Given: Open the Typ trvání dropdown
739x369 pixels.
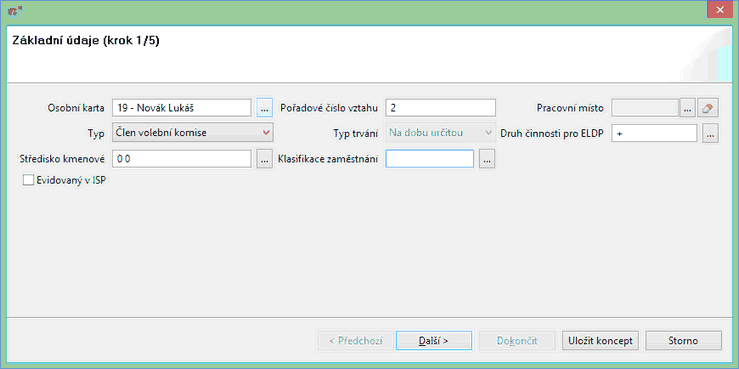Looking at the screenshot, I should tap(441, 133).
